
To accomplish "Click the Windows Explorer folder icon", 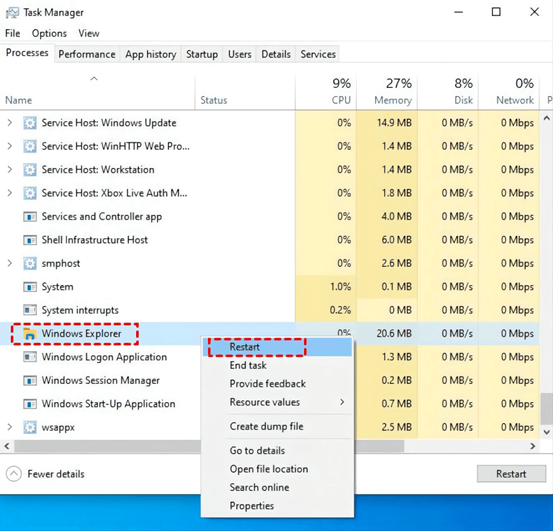I will (x=30, y=334).
